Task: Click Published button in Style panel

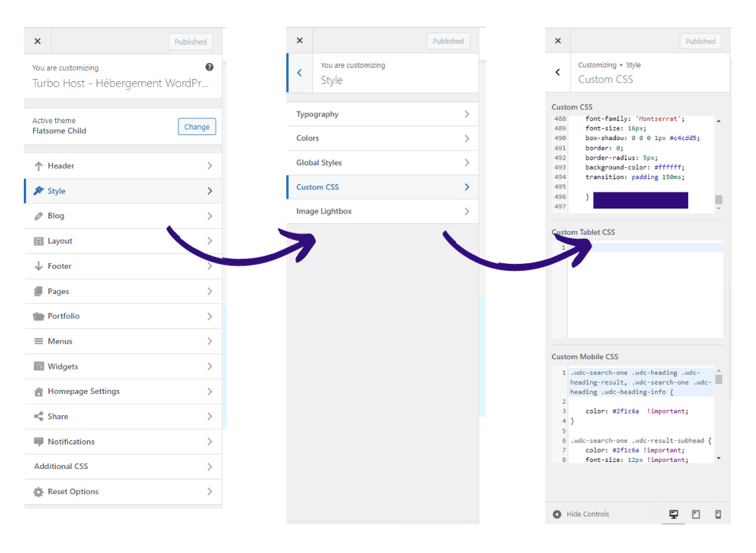Action: pyautogui.click(x=448, y=41)
